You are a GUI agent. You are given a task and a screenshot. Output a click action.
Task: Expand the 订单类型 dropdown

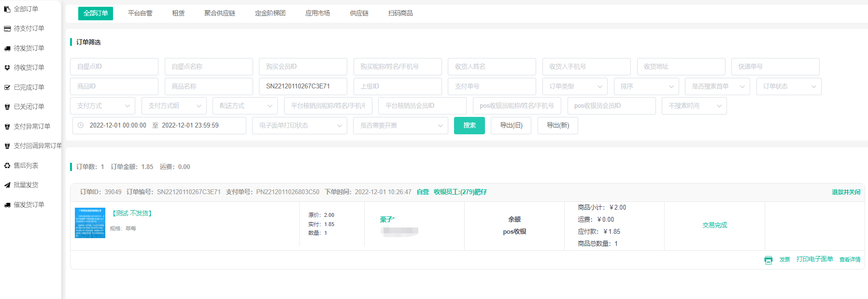(x=574, y=86)
